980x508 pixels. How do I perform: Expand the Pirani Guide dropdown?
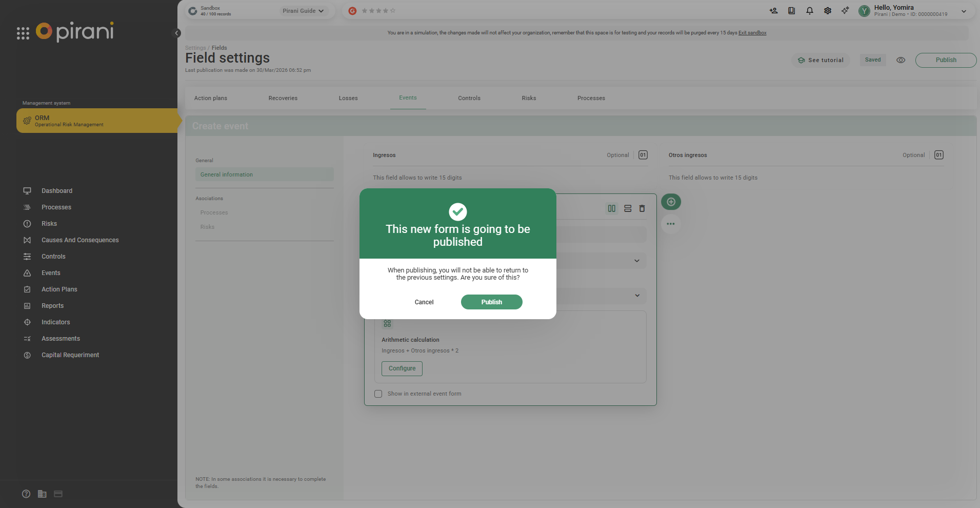click(x=303, y=11)
